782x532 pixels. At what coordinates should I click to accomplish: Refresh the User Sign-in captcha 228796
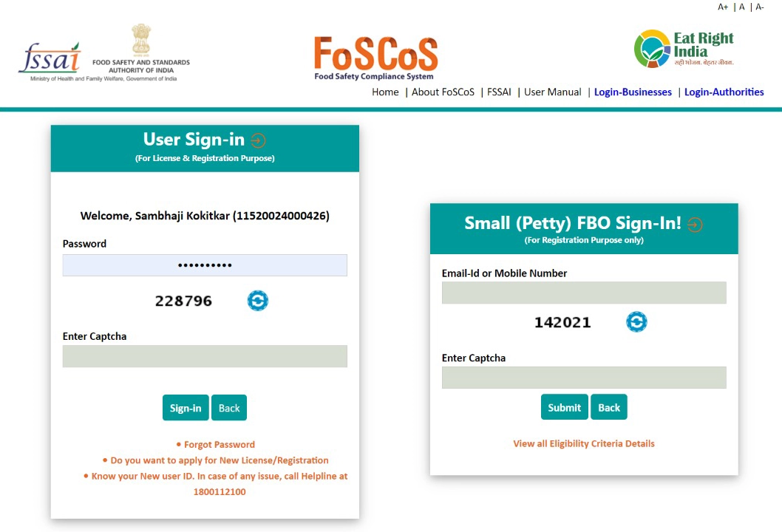tap(258, 301)
